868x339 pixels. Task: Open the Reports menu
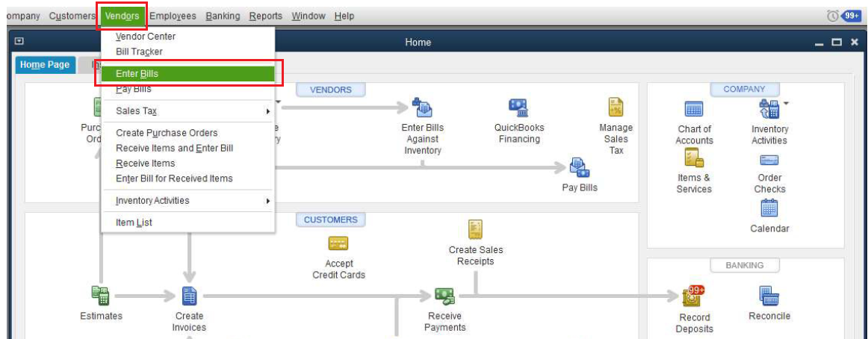coord(266,16)
